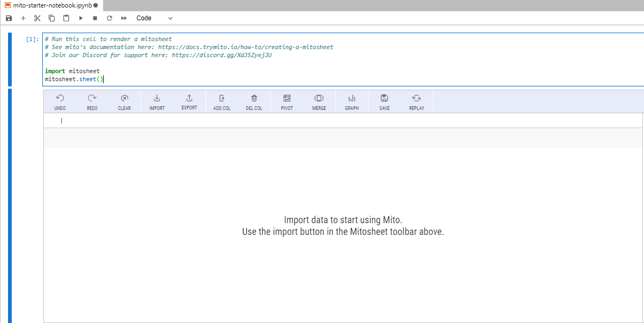Clear the Mitosheet analysis
The width and height of the screenshot is (644, 323).
click(x=124, y=102)
